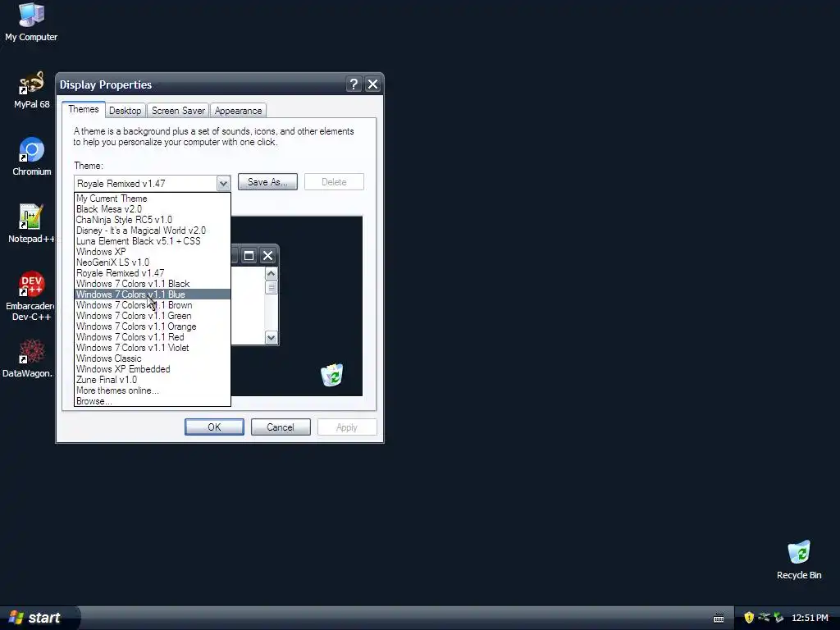Select Browse... option in theme list
The height and width of the screenshot is (630, 840).
153,401
